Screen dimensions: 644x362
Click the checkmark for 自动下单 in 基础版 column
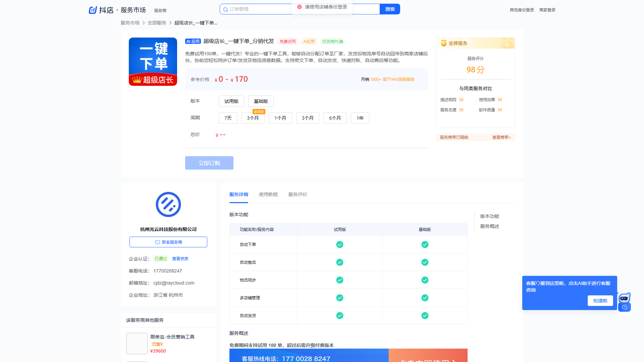425,244
